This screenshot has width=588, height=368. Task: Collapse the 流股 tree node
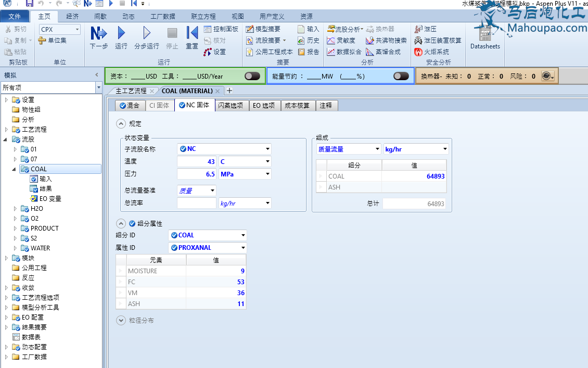(6, 139)
